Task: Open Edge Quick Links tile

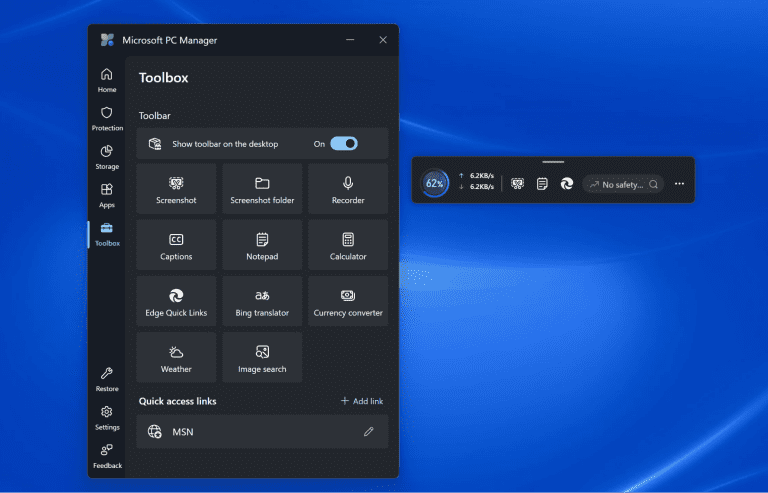Action: pyautogui.click(x=176, y=301)
